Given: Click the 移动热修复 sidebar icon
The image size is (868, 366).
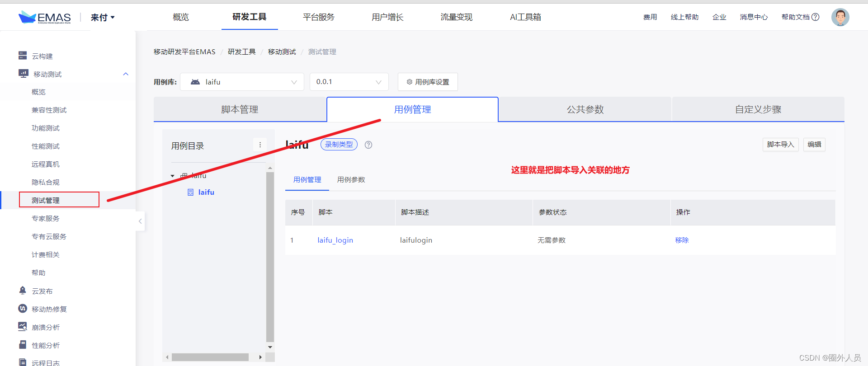Looking at the screenshot, I should 23,309.
